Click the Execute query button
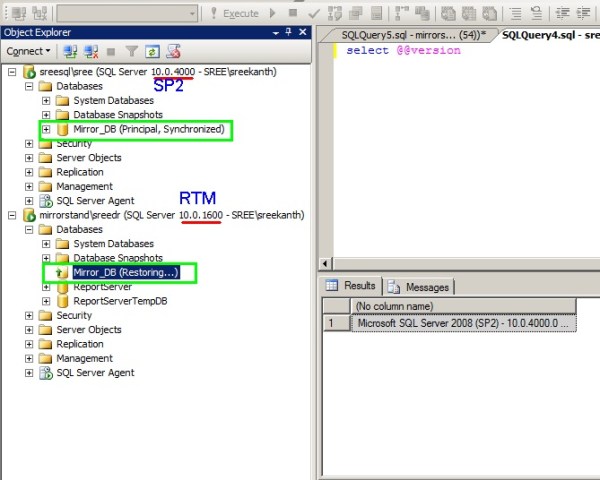600x480 pixels. pos(233,13)
